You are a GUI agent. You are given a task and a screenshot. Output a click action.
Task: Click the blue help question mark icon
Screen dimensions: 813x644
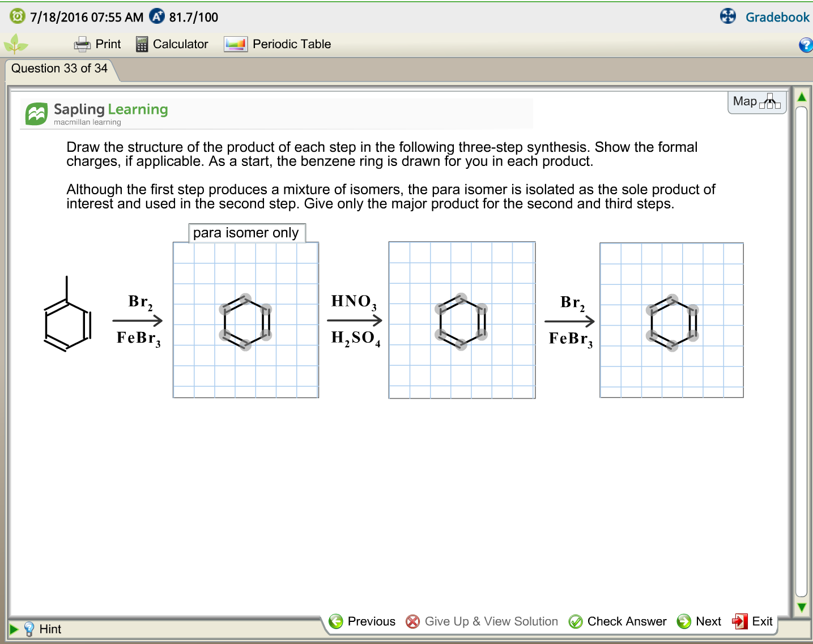pyautogui.click(x=806, y=45)
